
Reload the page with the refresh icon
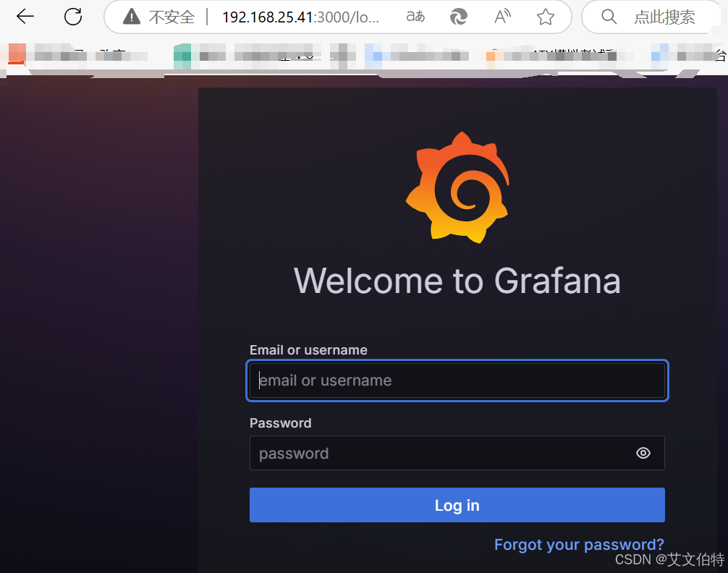coord(73,17)
